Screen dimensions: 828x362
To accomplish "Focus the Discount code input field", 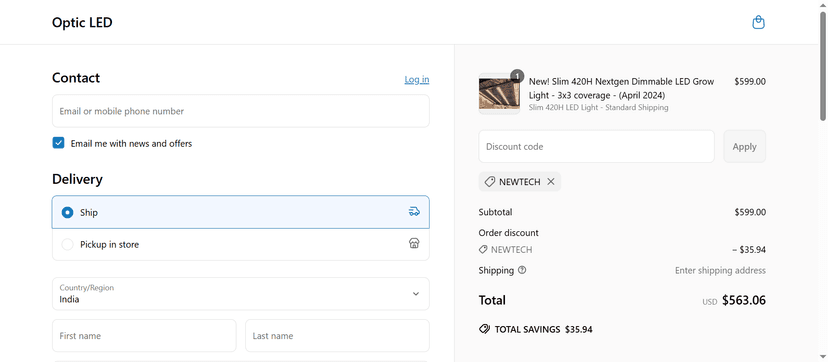I will 596,147.
